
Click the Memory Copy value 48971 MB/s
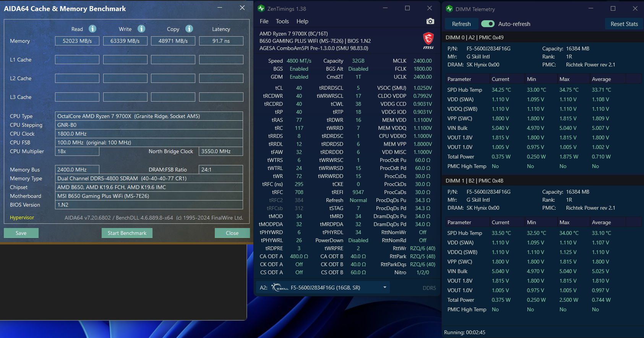(x=173, y=41)
